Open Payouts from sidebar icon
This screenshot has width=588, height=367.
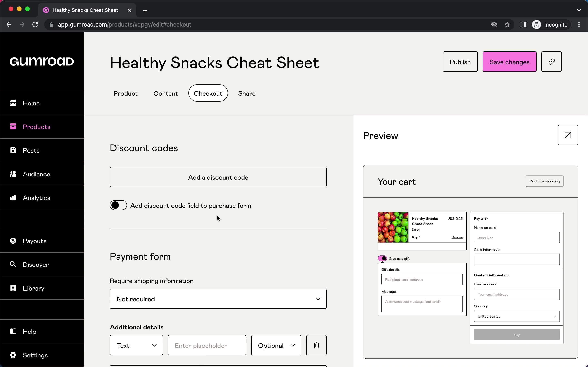13,241
